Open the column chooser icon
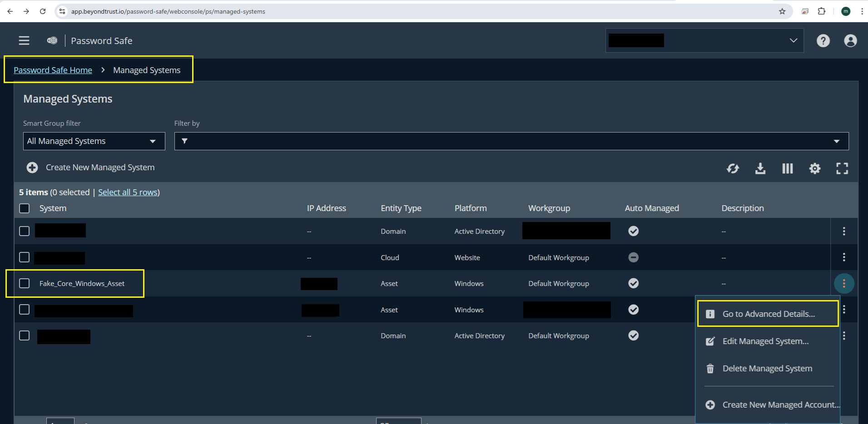868x424 pixels. [787, 168]
